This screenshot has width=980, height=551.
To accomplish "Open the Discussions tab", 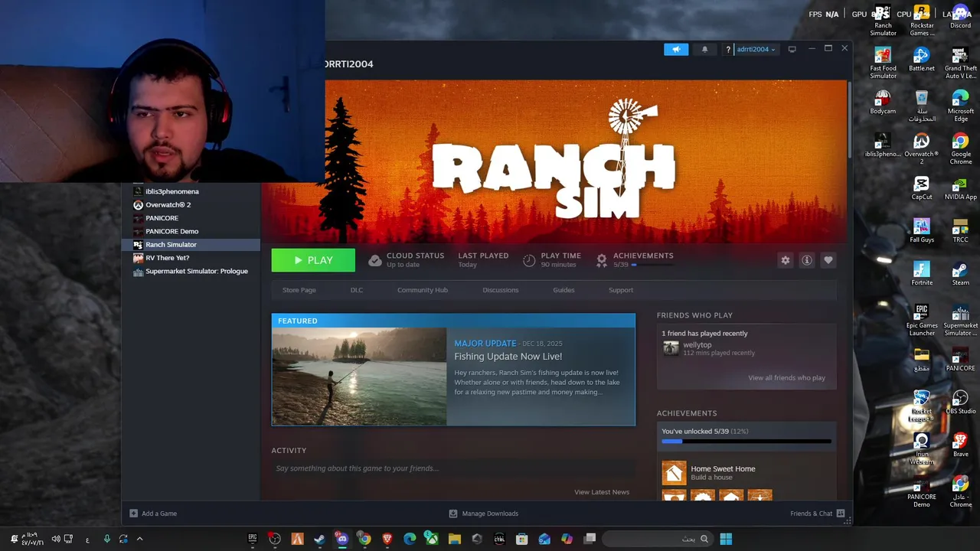I will [501, 290].
